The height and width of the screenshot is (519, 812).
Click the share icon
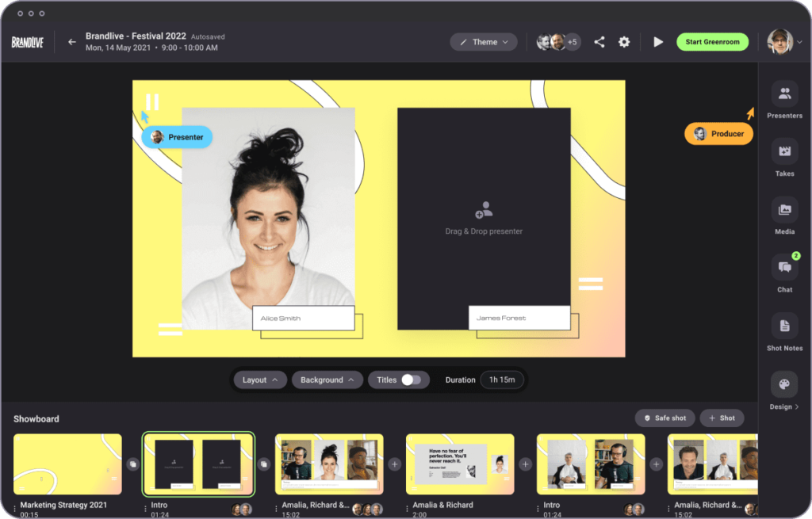click(x=599, y=42)
